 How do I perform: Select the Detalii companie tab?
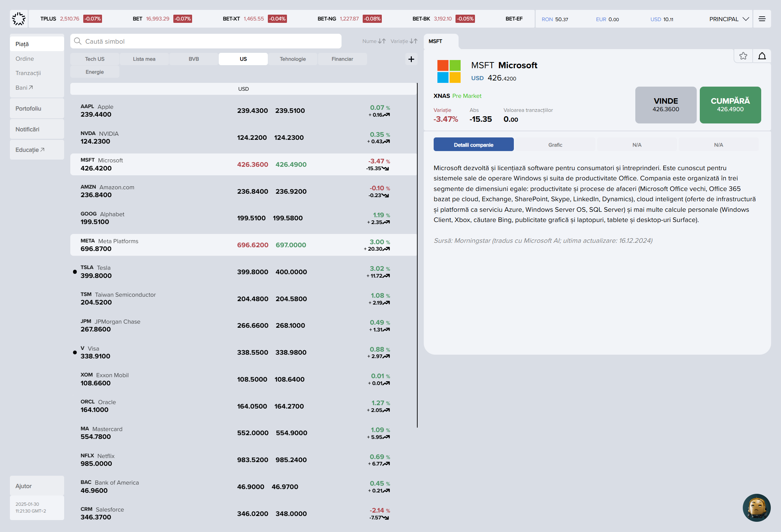point(474,145)
